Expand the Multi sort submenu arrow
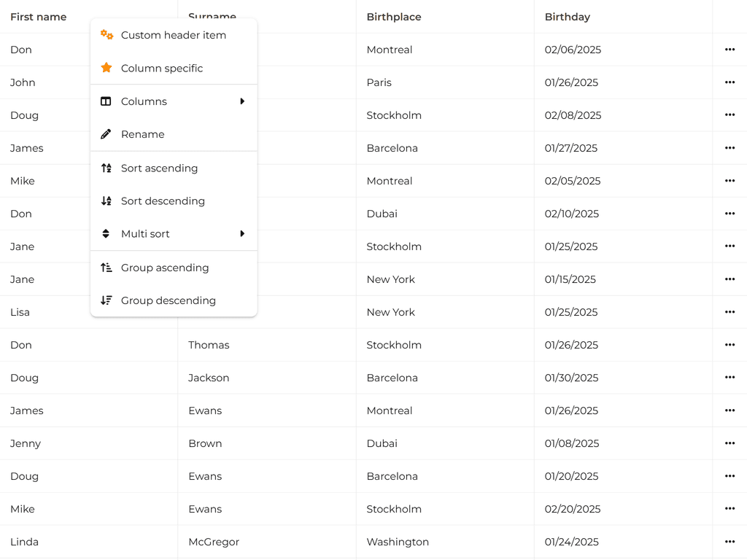 point(242,234)
